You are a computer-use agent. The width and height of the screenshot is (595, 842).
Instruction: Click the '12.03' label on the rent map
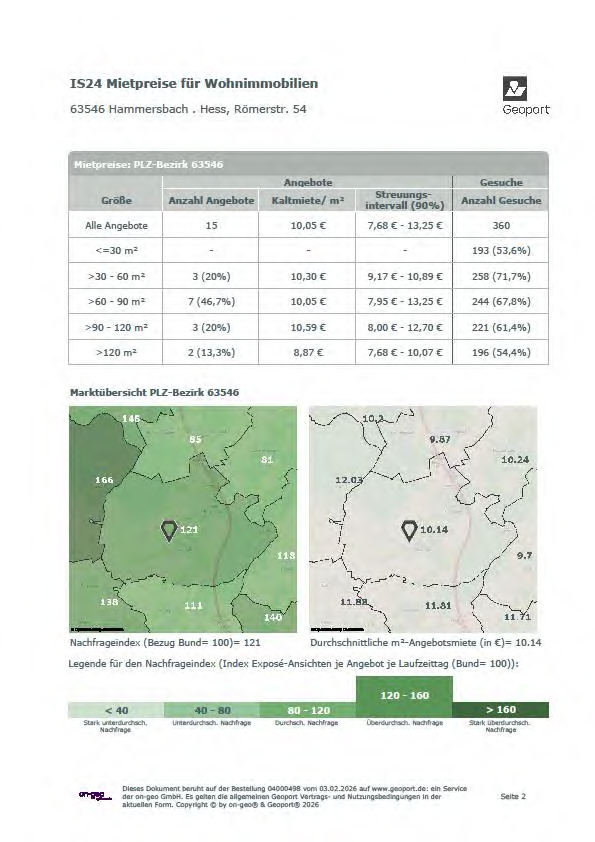pos(349,480)
